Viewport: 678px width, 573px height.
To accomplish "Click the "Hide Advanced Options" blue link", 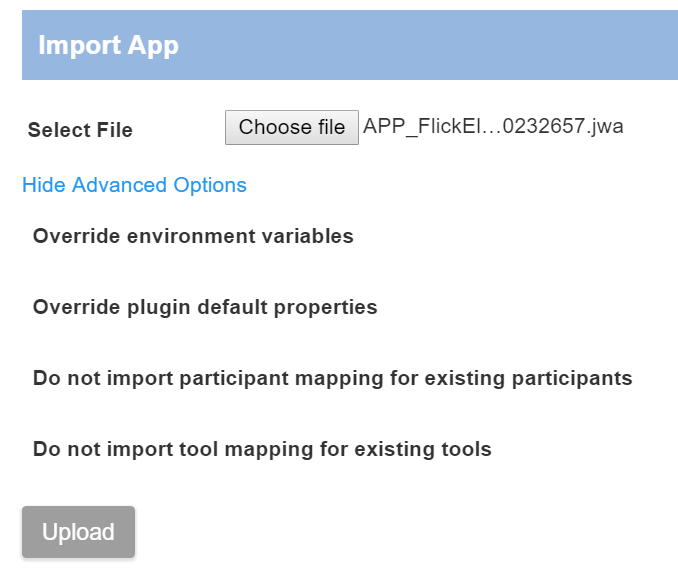I will coord(134,185).
